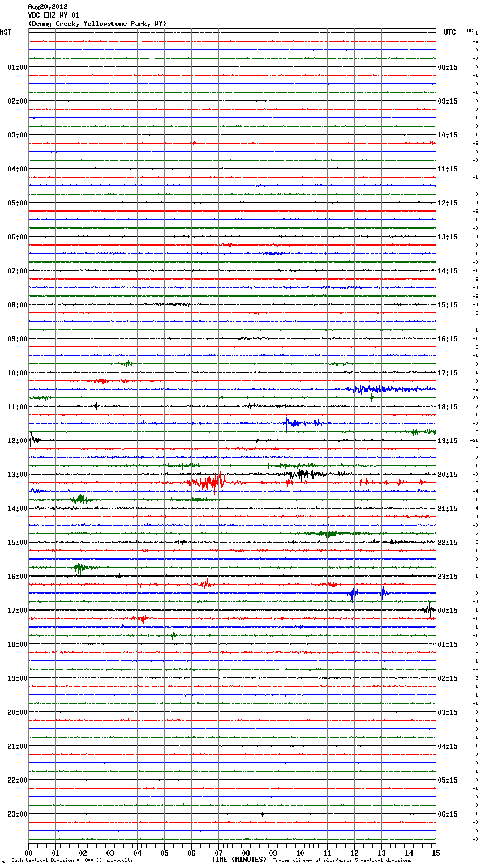
Task: Click the 23:15 UTC time label
Action: tap(448, 577)
